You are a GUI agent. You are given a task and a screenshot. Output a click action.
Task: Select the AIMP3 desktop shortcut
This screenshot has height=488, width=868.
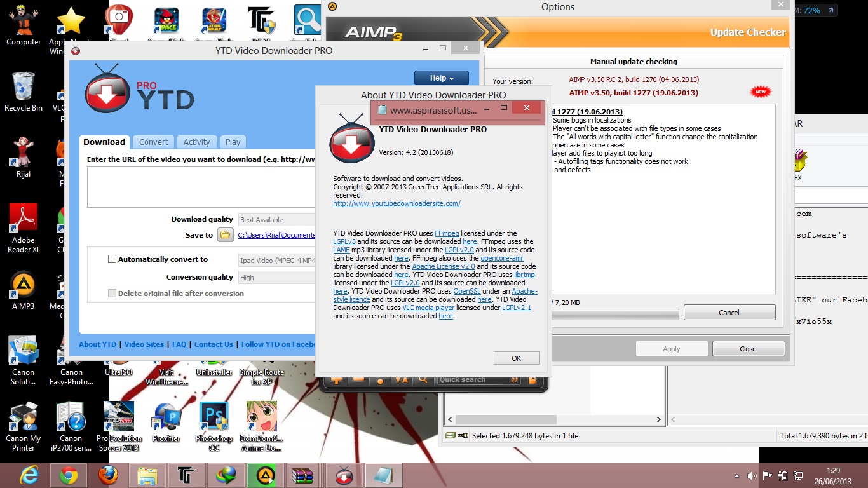point(24,291)
